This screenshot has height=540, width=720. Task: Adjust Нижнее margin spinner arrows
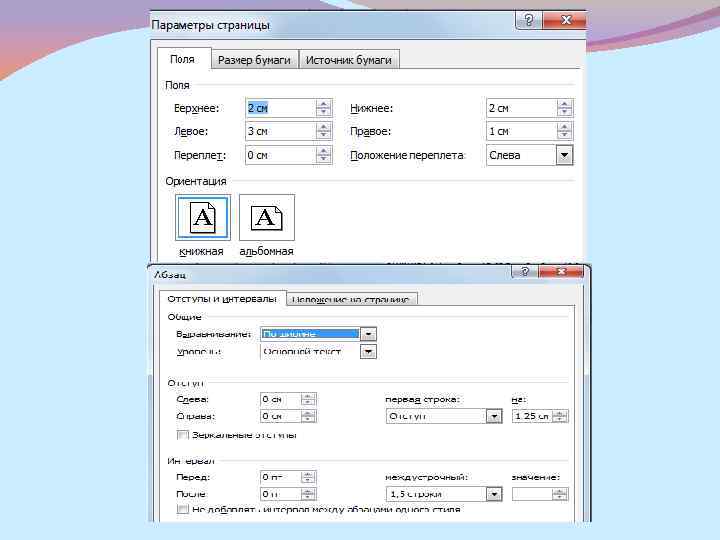point(564,108)
